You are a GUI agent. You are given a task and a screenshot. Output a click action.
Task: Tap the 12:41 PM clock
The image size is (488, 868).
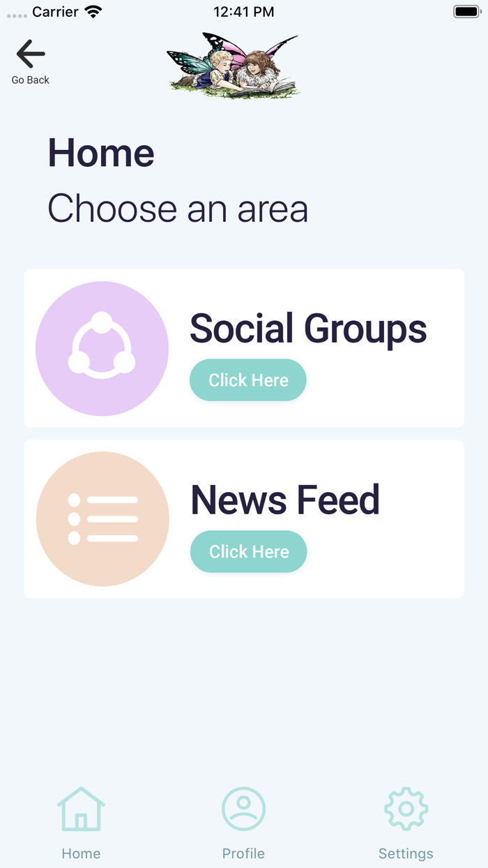click(x=243, y=12)
